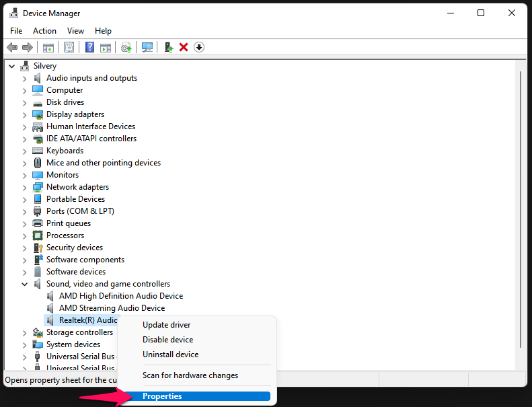Click the Back arrow in the toolbar
Viewport: 532px width, 407px height.
[x=11, y=47]
